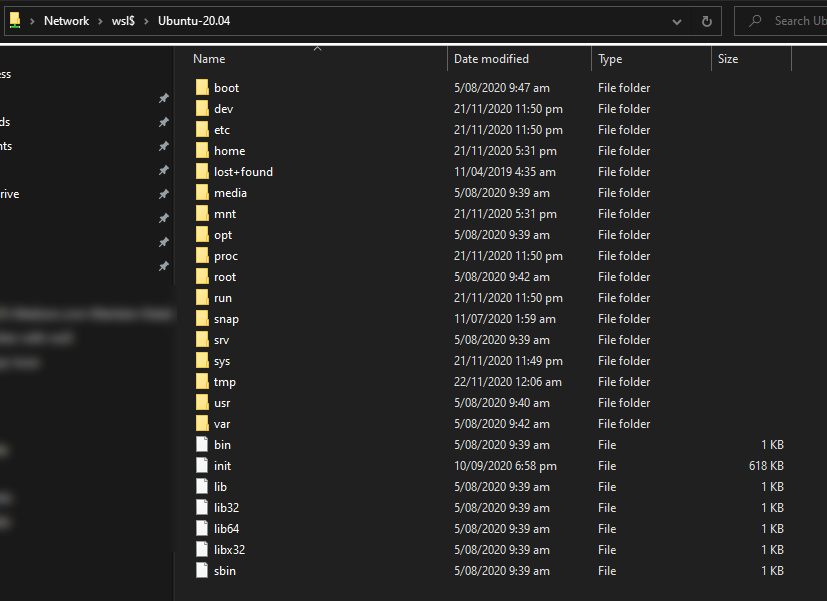Expand the chevron before Network in breadcrumb
Image resolution: width=827 pixels, height=601 pixels.
click(32, 21)
